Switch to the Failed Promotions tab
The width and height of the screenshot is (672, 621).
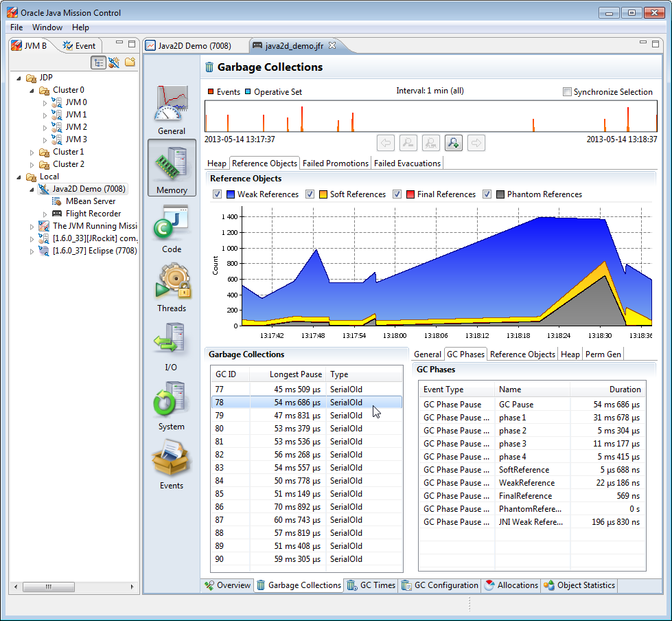336,163
